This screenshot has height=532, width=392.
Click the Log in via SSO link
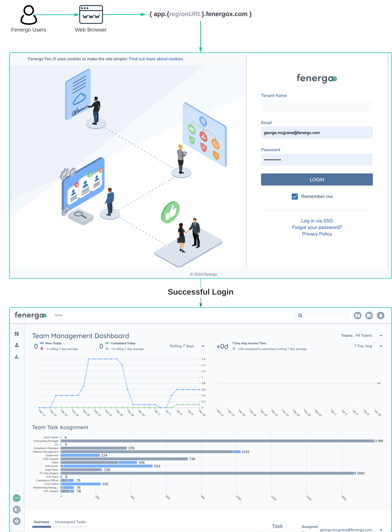point(317,221)
